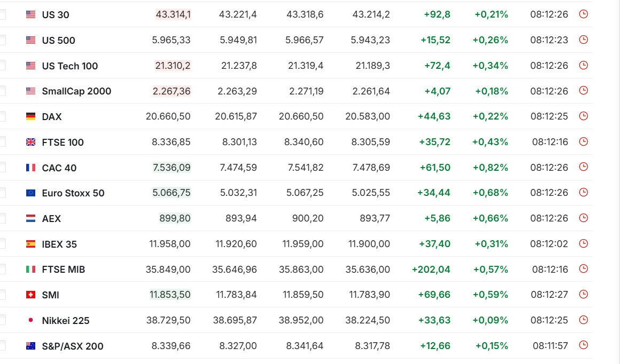The width and height of the screenshot is (623, 364).
Task: Click the Spanish flag beside IBEX 35
Action: pyautogui.click(x=31, y=244)
